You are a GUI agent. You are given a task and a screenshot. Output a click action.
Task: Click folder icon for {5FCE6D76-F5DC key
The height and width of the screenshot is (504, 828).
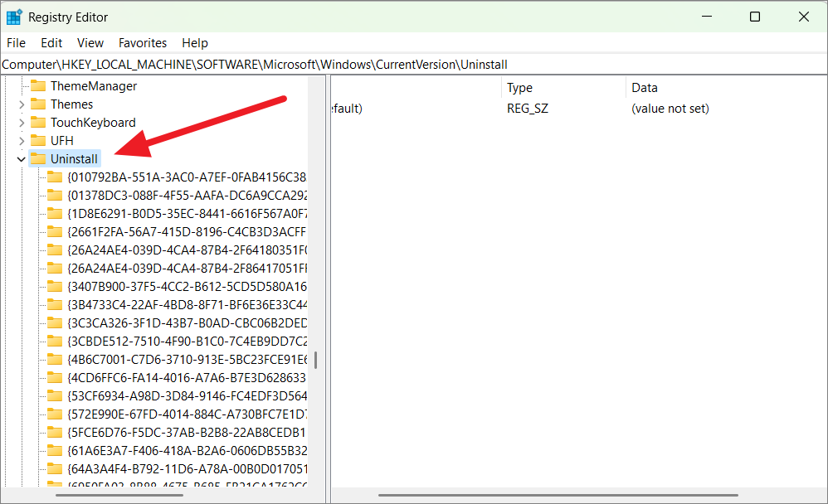(x=55, y=432)
